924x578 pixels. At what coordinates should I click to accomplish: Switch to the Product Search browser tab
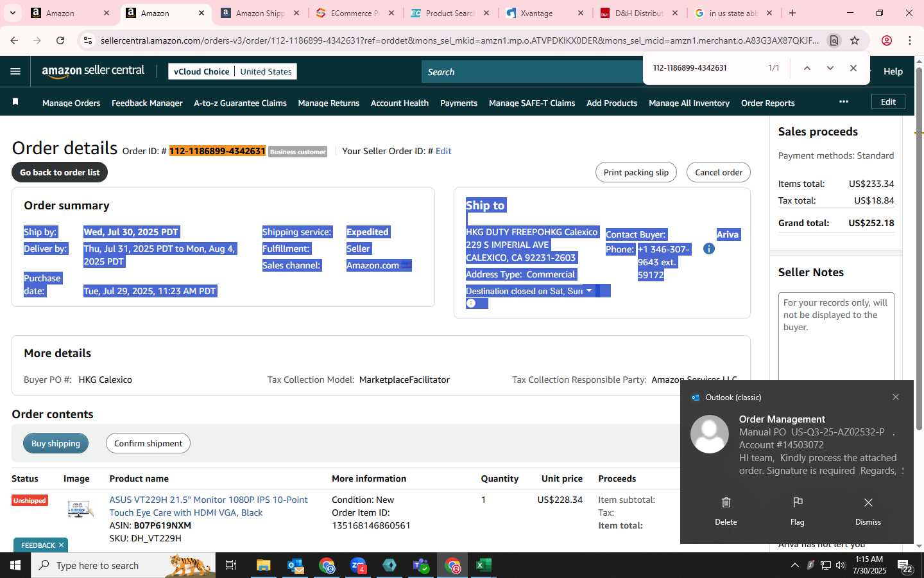tap(449, 13)
